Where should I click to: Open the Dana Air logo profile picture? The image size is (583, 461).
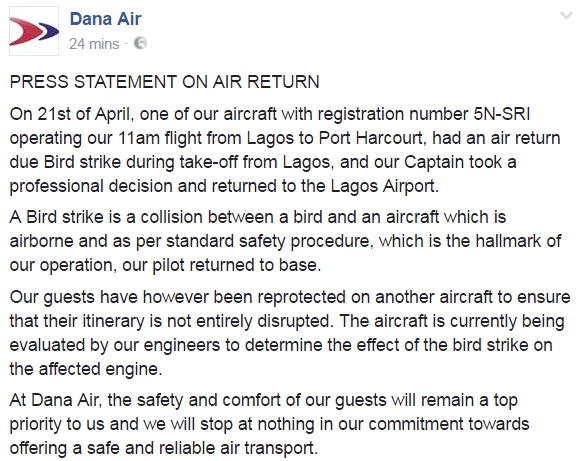coord(34,31)
